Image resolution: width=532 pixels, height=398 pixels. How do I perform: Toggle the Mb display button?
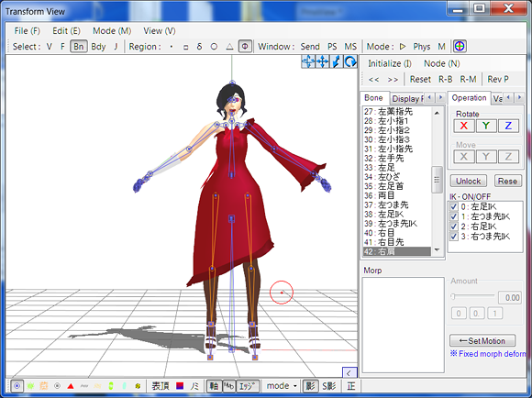coord(229,386)
